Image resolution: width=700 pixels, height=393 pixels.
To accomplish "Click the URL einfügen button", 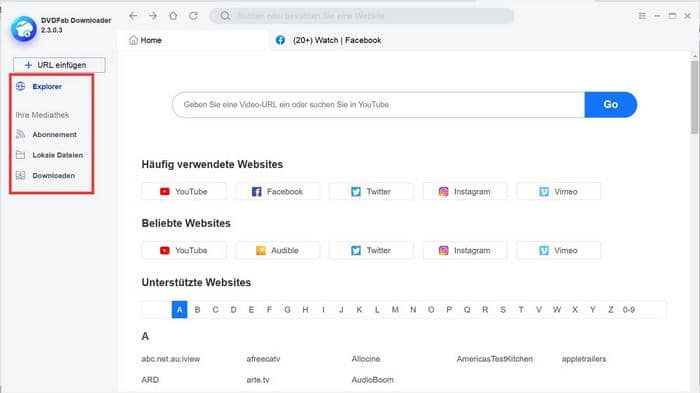I will tap(59, 65).
